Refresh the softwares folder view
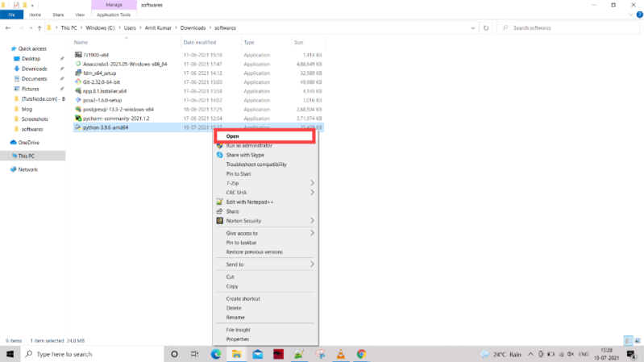 coord(486,28)
